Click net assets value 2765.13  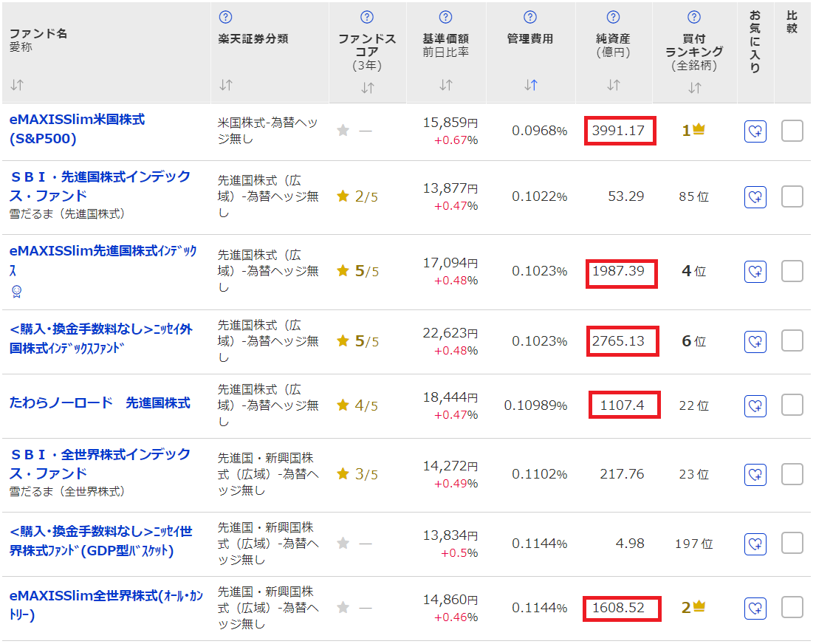(x=618, y=341)
